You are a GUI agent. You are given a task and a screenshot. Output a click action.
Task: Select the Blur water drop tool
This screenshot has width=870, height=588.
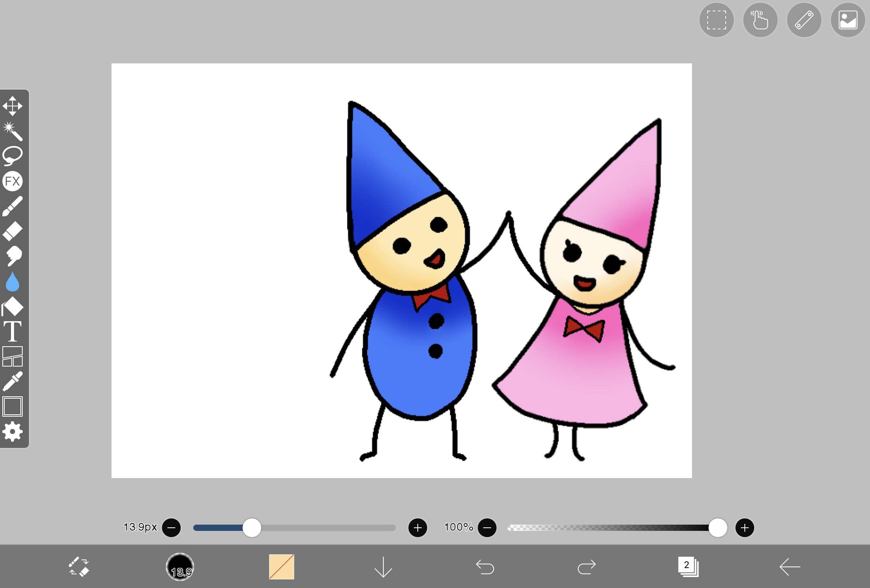coord(13,282)
